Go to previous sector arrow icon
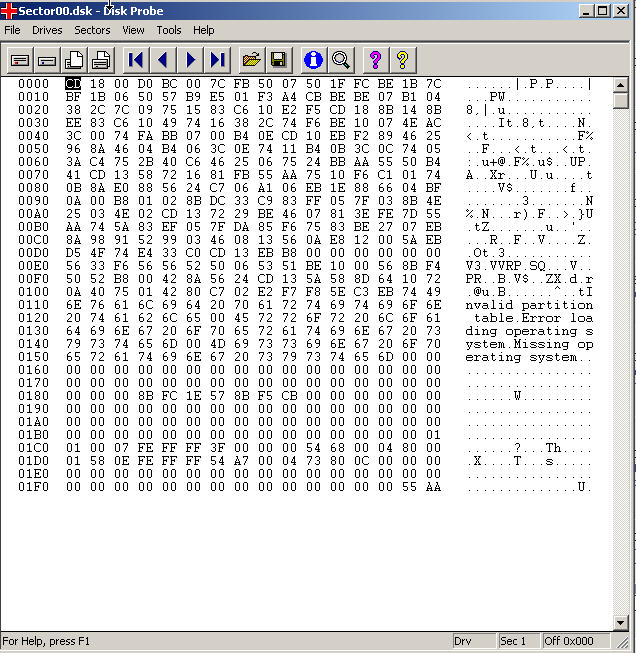The height and width of the screenshot is (653, 636). click(163, 60)
